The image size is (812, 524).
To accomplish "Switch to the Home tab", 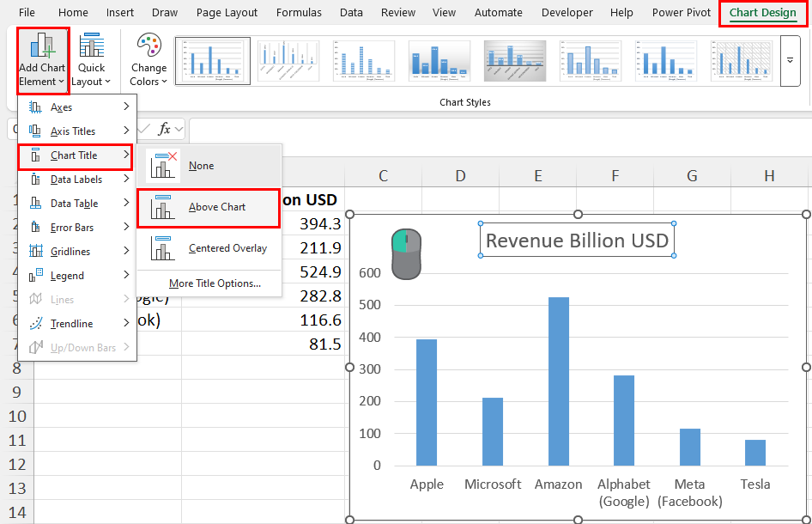I will point(73,12).
